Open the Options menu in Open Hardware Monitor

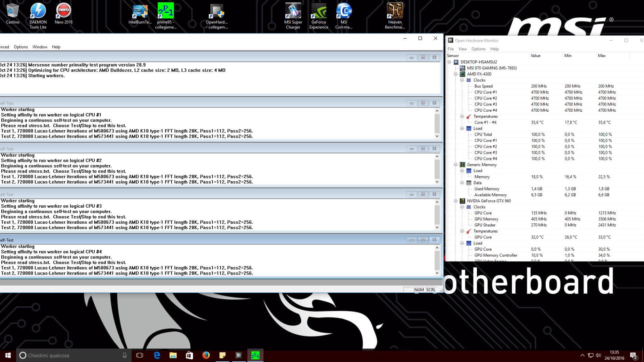coord(478,49)
